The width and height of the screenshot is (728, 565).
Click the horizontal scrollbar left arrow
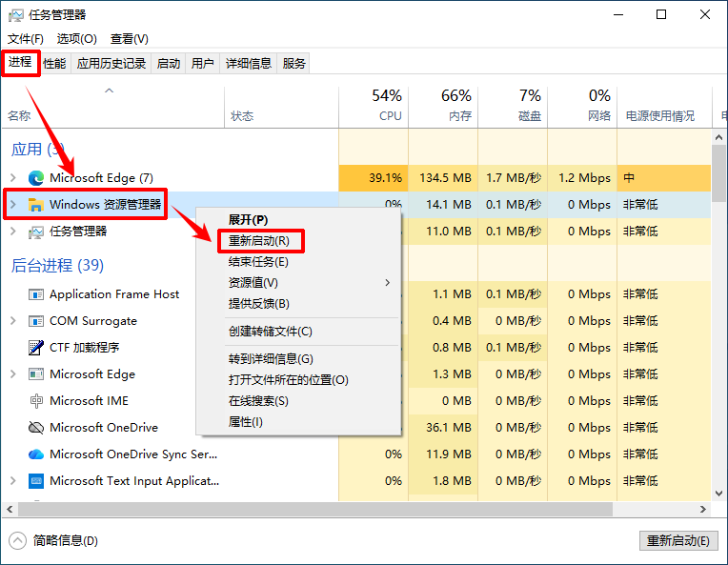(x=10, y=510)
